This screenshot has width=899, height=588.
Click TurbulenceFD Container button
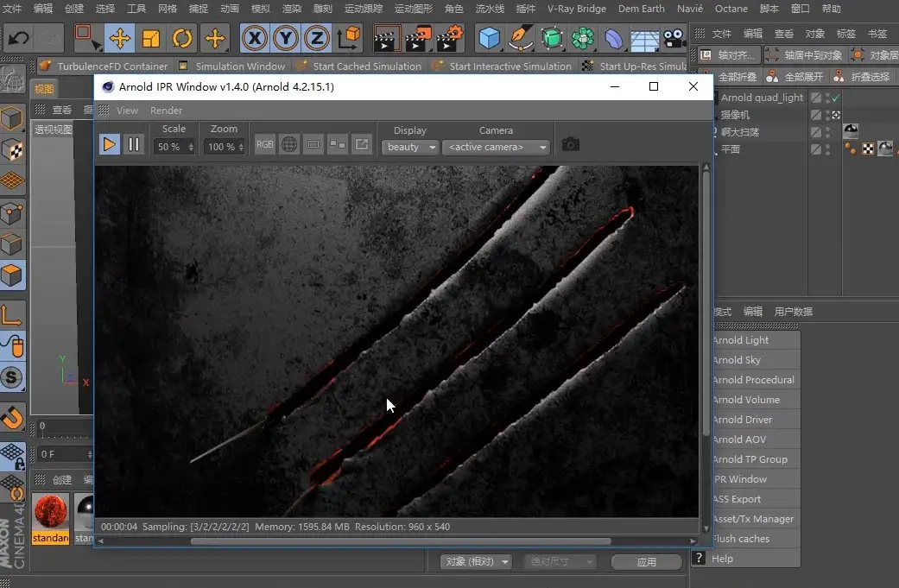[104, 66]
